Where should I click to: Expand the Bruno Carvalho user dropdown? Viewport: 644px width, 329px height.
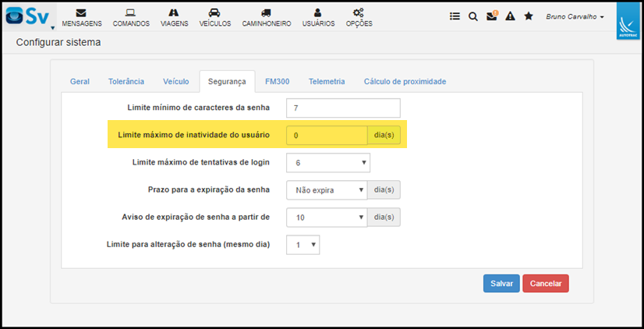pos(575,17)
